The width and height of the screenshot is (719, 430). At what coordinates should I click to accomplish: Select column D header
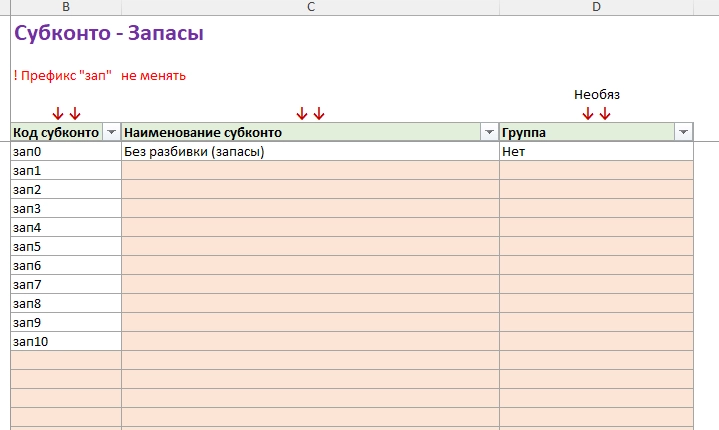[596, 7]
